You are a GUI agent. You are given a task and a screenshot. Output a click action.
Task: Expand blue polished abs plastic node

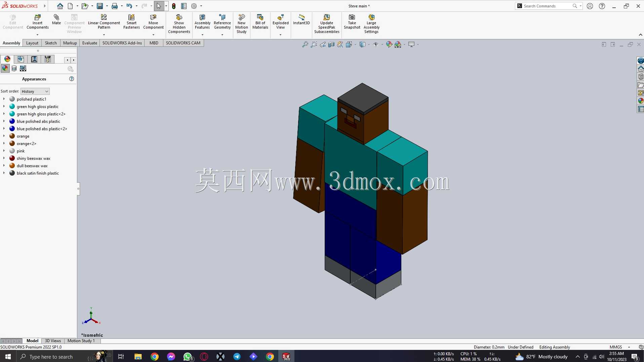click(4, 121)
